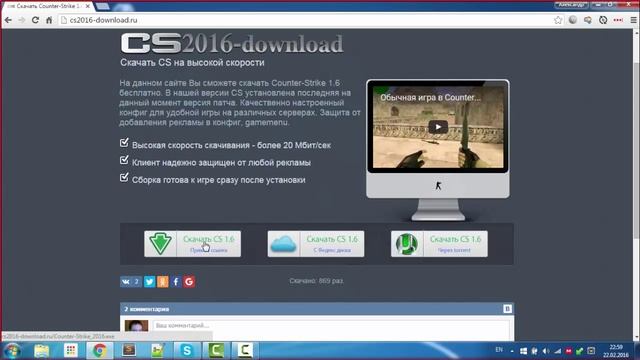The height and width of the screenshot is (360, 640).
Task: Open the browser home page icon
Action: point(49,20)
